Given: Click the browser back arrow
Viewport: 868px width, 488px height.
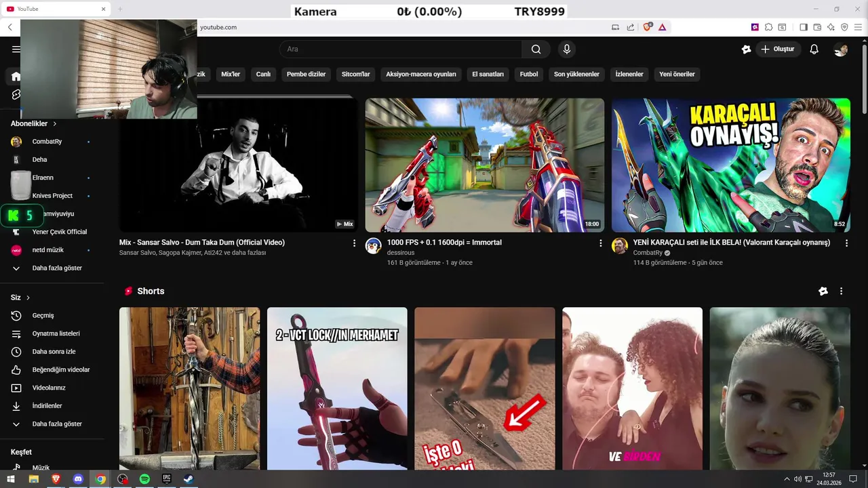Looking at the screenshot, I should pyautogui.click(x=10, y=27).
